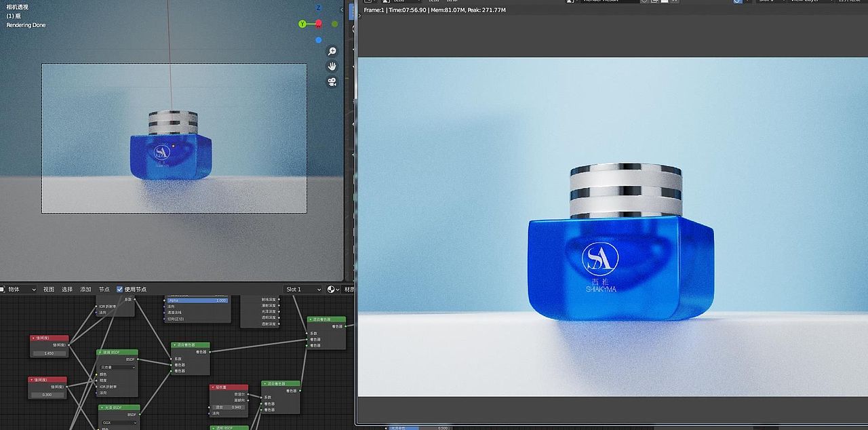This screenshot has width=868, height=430.
Task: Click the Alpha 1.000 slider
Action: [198, 300]
